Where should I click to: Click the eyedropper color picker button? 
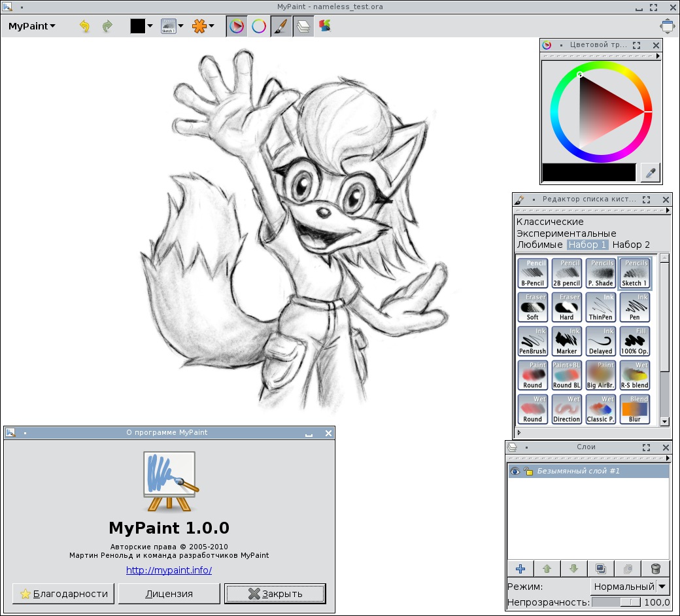pos(650,173)
